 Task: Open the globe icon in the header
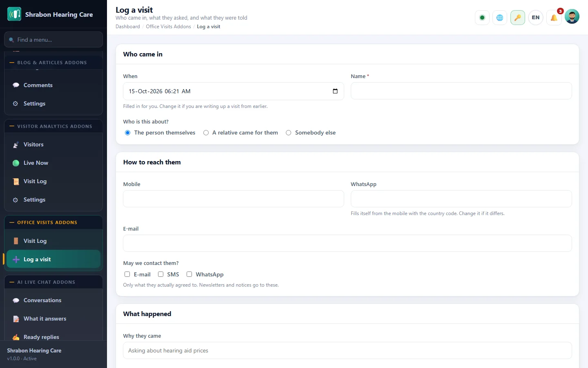[x=500, y=18]
